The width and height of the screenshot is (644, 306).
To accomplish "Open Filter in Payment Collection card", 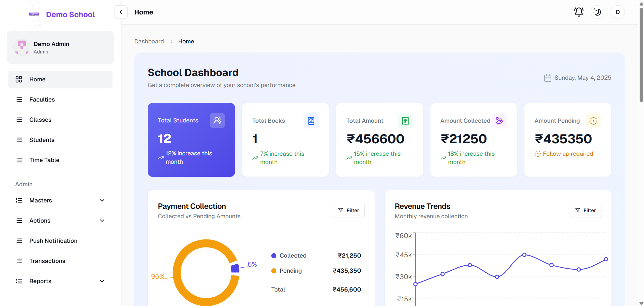I will tap(349, 211).
